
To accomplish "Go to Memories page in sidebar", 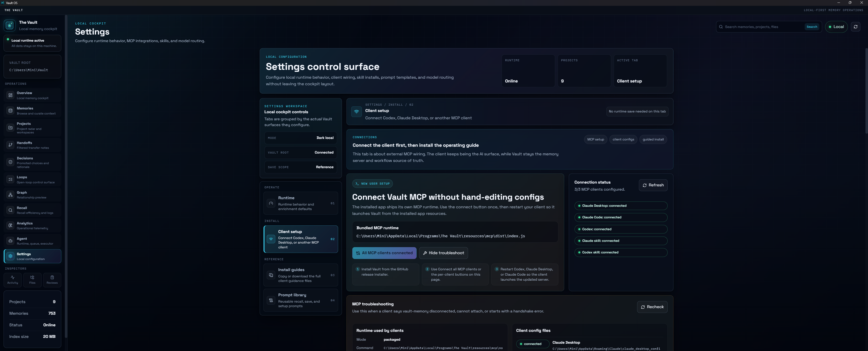I will 32,110.
